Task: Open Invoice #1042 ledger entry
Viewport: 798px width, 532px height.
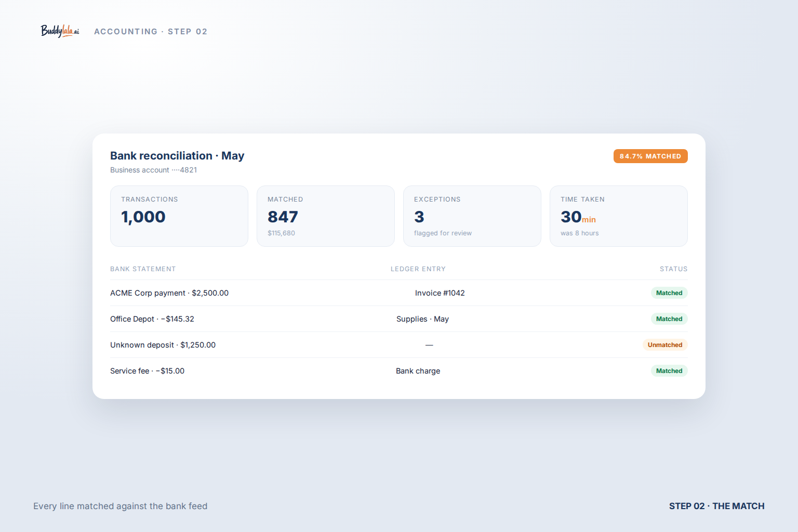Action: 440,293
